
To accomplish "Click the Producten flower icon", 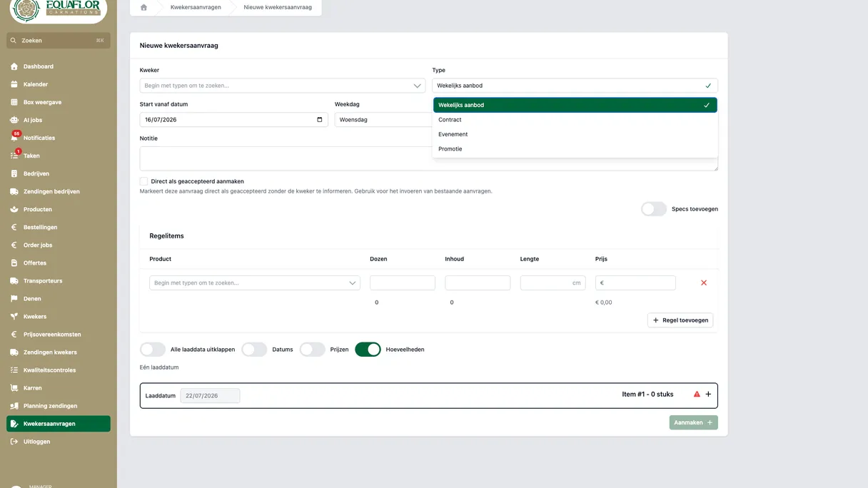I will pyautogui.click(x=14, y=209).
